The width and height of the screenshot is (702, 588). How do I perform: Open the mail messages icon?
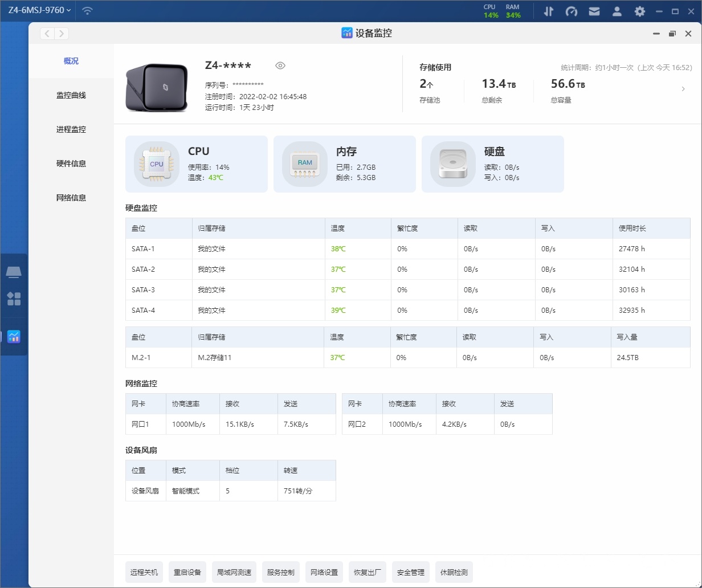(x=594, y=11)
